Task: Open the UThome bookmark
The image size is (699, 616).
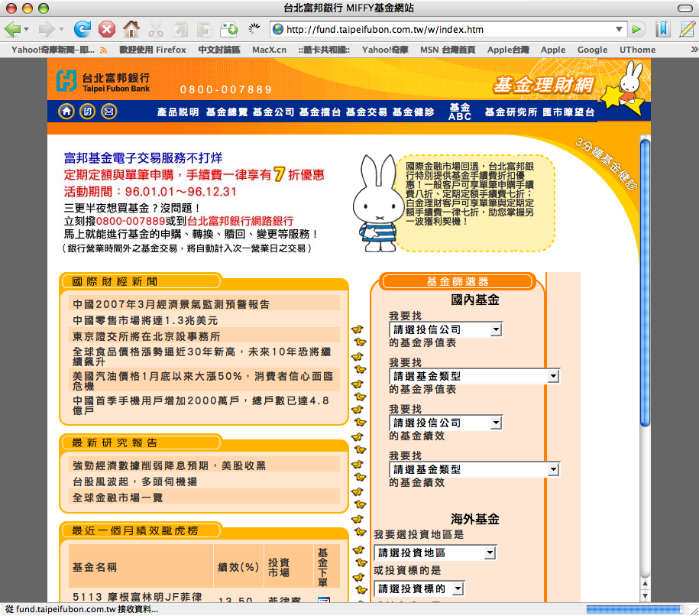Action: 637,50
